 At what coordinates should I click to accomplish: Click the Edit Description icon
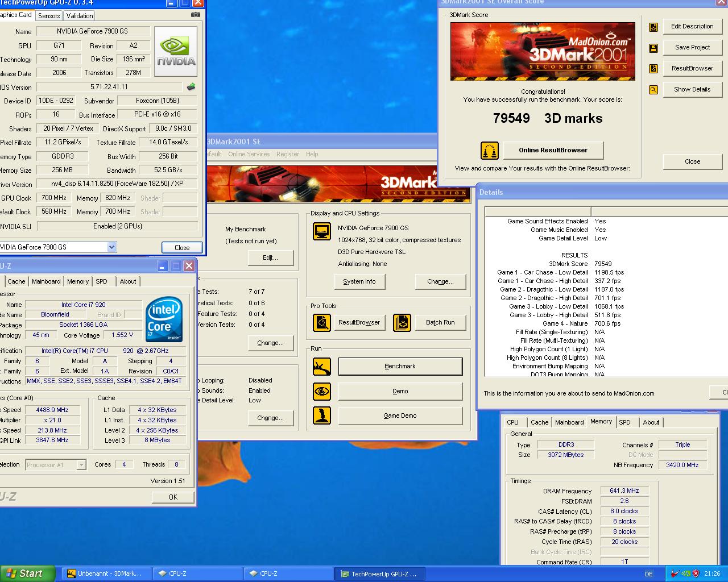[x=653, y=27]
